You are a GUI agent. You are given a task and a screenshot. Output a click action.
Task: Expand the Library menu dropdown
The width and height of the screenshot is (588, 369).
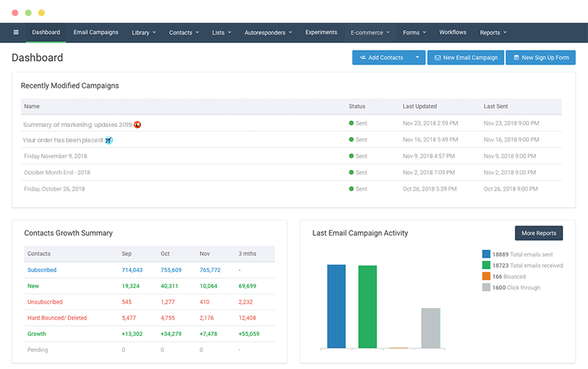[143, 32]
